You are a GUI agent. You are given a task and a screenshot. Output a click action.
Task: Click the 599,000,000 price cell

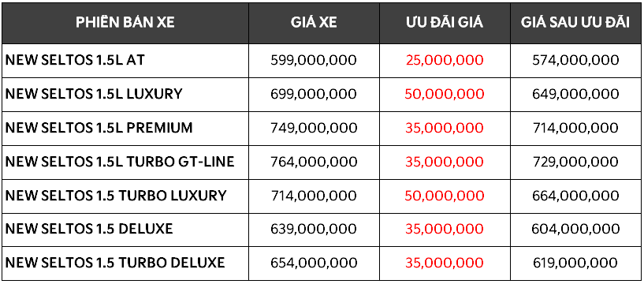[x=314, y=61]
